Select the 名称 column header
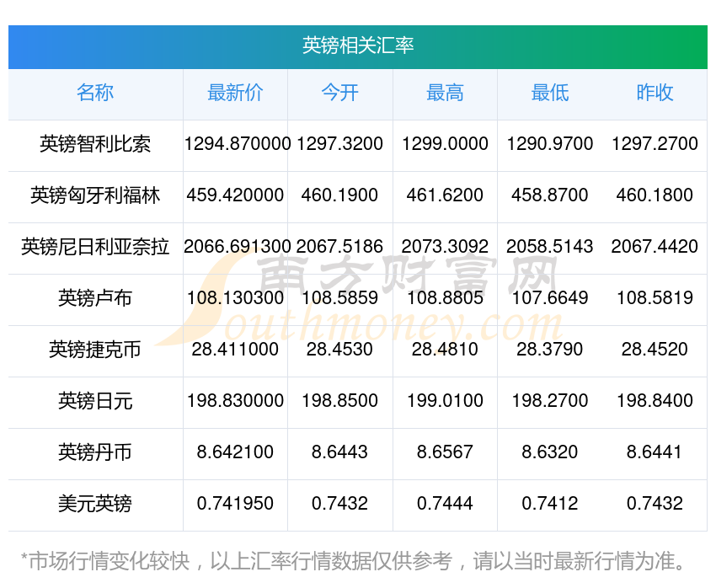The width and height of the screenshot is (716, 588). (95, 93)
